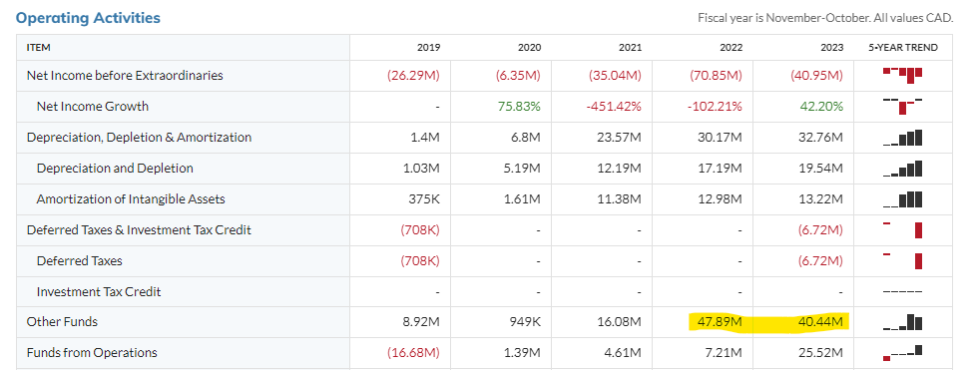This screenshot has height=370, width=980.
Task: Open the Depreciation, Depletion & Amortization trend chart
Action: (x=902, y=137)
